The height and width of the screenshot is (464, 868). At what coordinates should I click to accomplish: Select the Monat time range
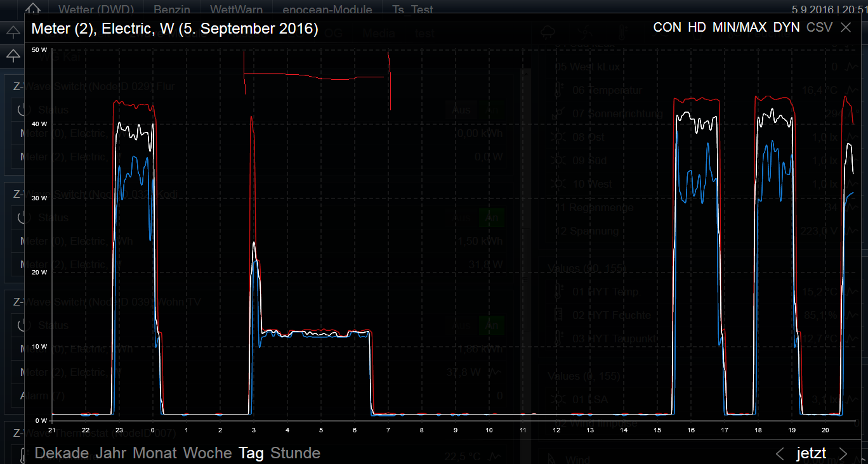point(155,453)
